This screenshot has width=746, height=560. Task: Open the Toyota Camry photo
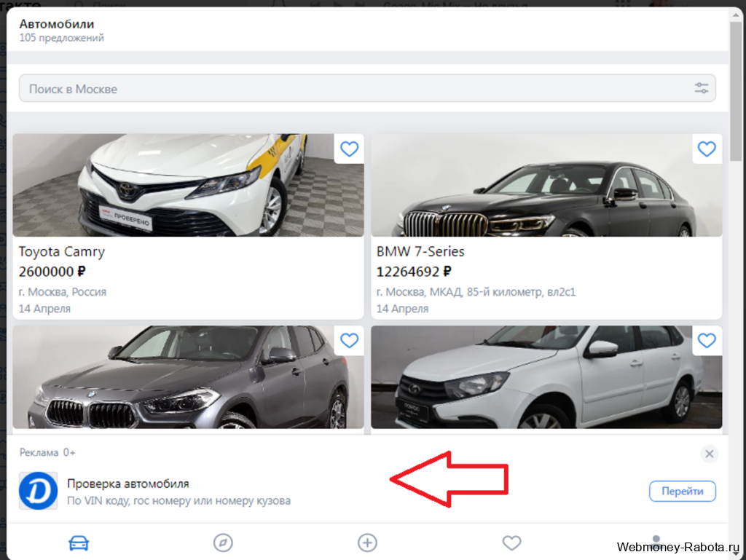[x=188, y=185]
